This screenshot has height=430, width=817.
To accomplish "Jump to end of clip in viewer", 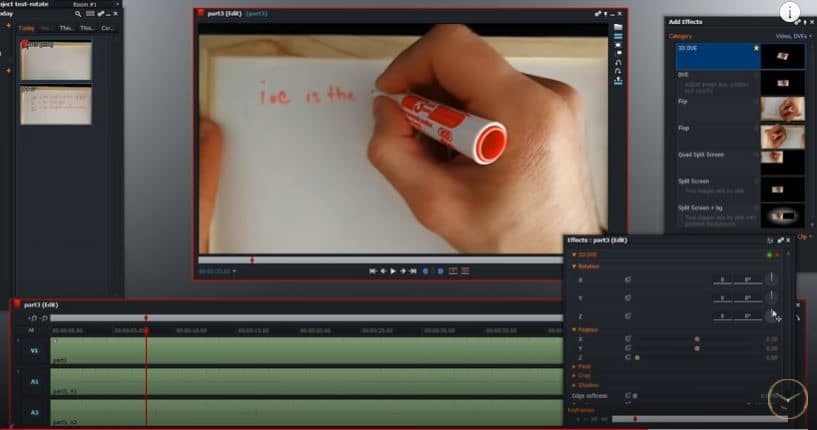I will pyautogui.click(x=413, y=271).
